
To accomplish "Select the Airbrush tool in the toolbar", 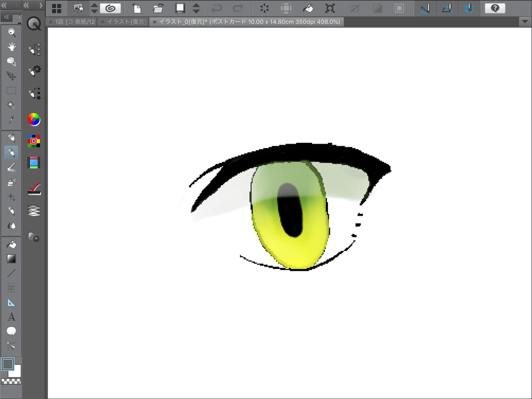I will click(12, 183).
